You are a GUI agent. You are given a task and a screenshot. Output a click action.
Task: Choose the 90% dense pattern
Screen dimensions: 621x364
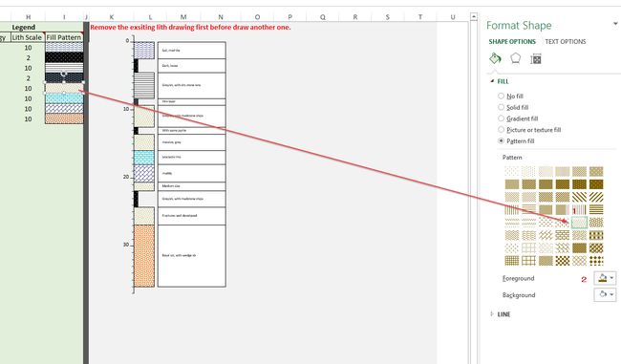596,184
